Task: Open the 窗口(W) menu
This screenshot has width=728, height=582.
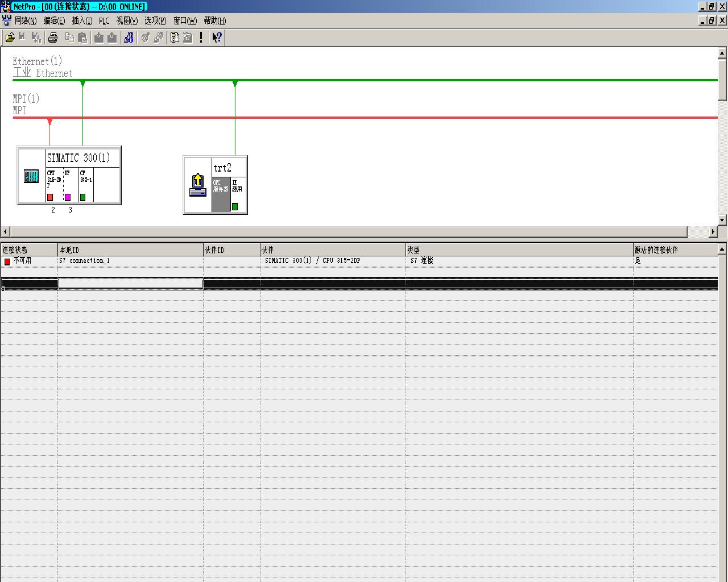Action: (185, 21)
